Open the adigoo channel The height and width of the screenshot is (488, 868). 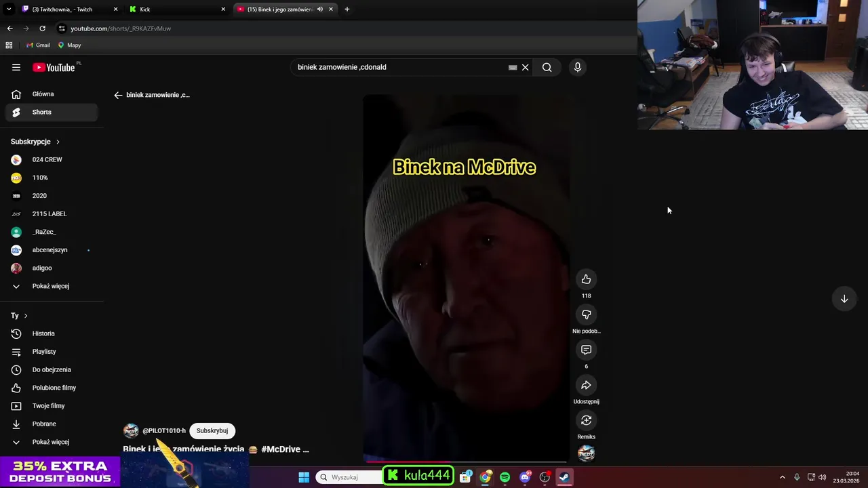point(52,268)
